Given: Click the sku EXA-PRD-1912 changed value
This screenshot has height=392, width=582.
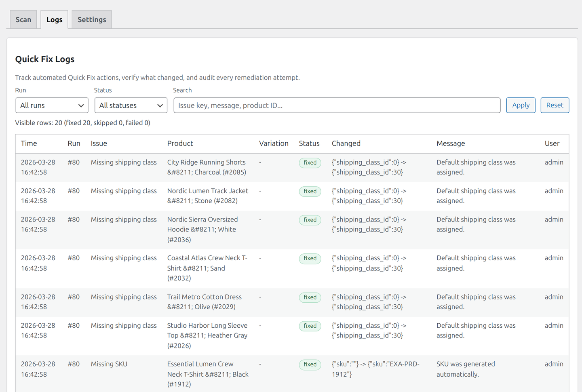Looking at the screenshot, I should coord(375,369).
